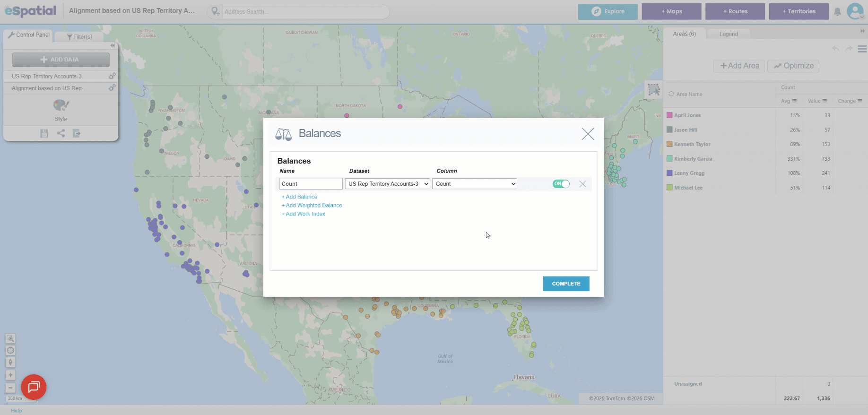Remove the Count balance row X
This screenshot has height=415, width=868.
[582, 184]
